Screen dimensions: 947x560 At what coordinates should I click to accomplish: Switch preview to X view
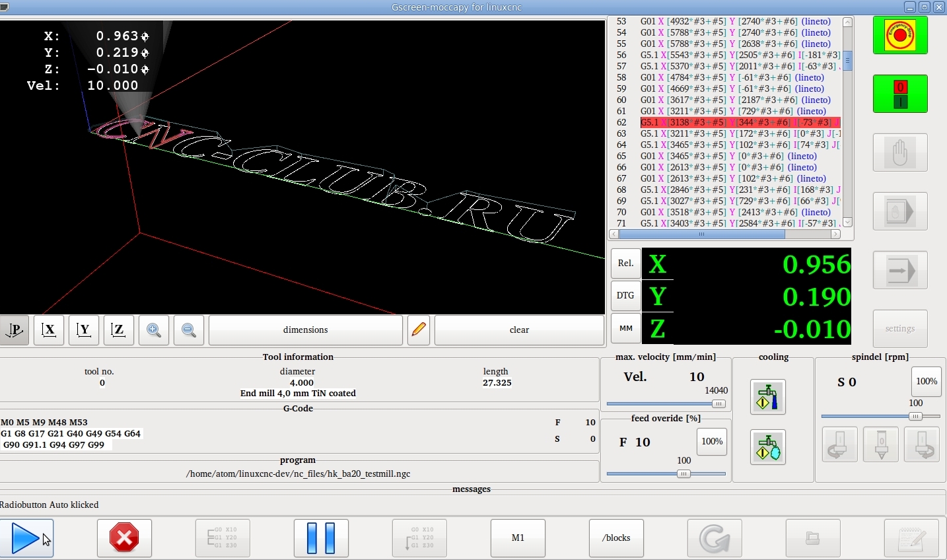click(x=49, y=330)
